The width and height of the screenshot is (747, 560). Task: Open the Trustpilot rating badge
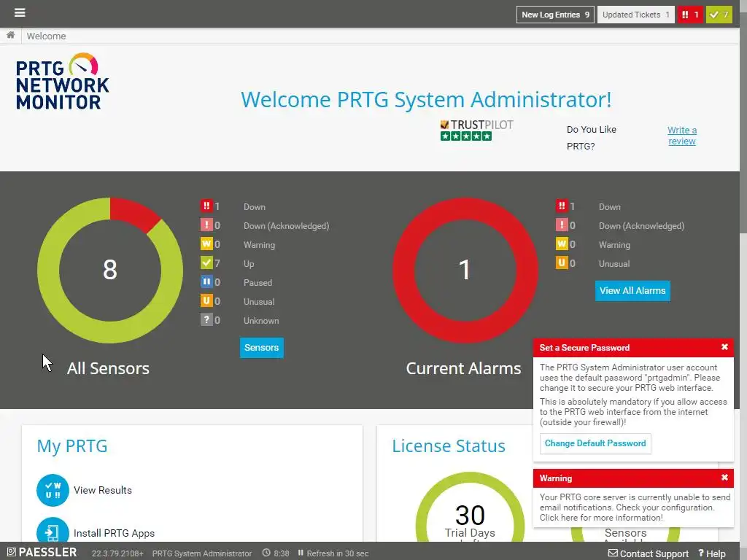click(x=476, y=131)
